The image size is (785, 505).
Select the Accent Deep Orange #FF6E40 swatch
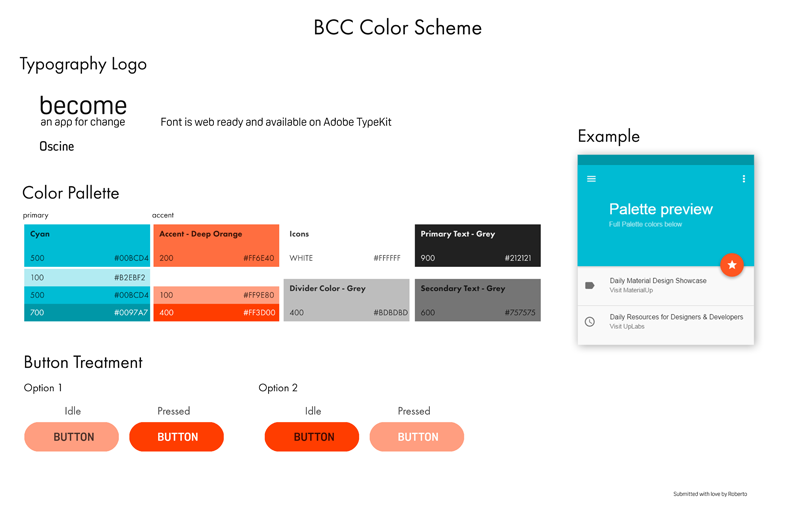tap(216, 245)
